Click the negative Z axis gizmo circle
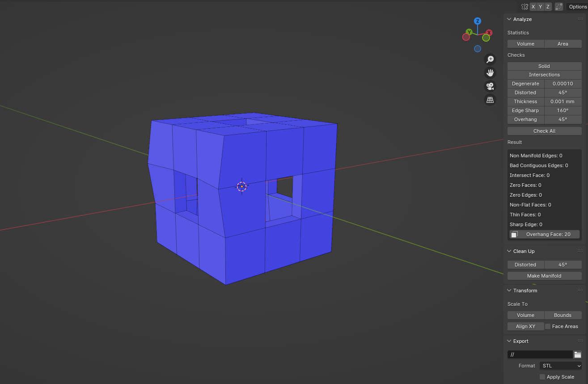 [x=478, y=49]
